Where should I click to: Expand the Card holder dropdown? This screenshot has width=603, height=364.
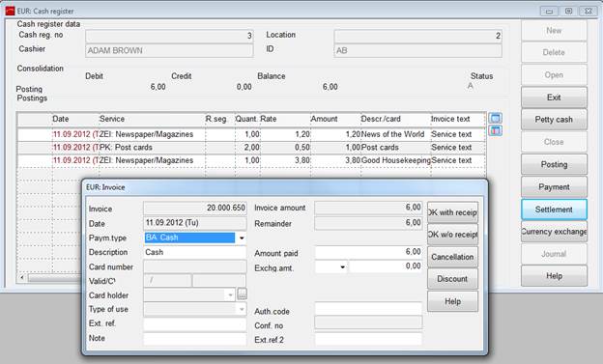[230, 295]
